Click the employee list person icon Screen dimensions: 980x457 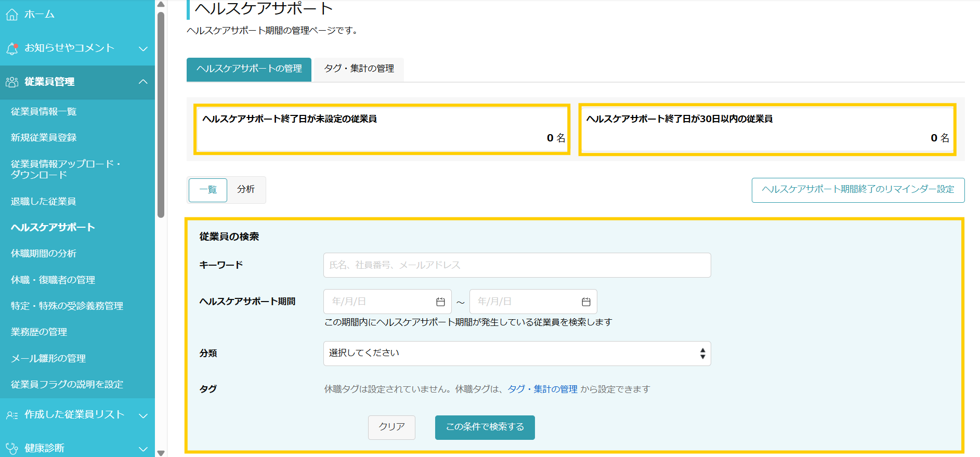pos(12,415)
